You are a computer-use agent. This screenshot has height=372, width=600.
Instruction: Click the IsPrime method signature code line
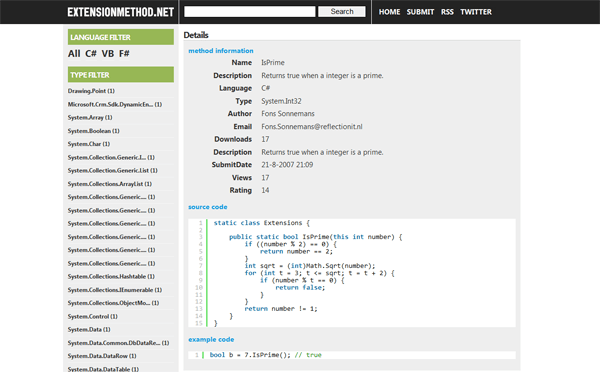[316, 237]
